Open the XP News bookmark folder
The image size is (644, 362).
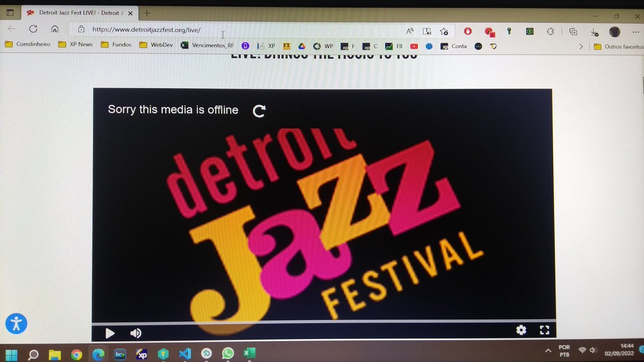click(75, 45)
